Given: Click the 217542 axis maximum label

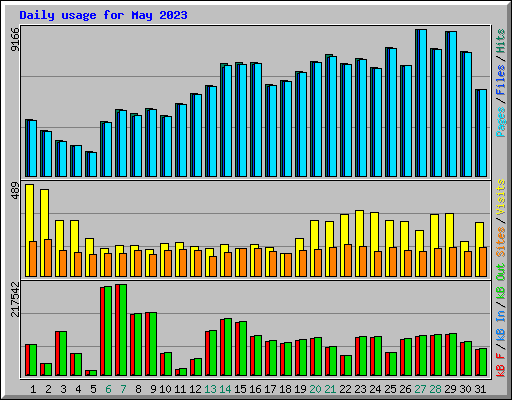Looking at the screenshot, I should tap(15, 299).
